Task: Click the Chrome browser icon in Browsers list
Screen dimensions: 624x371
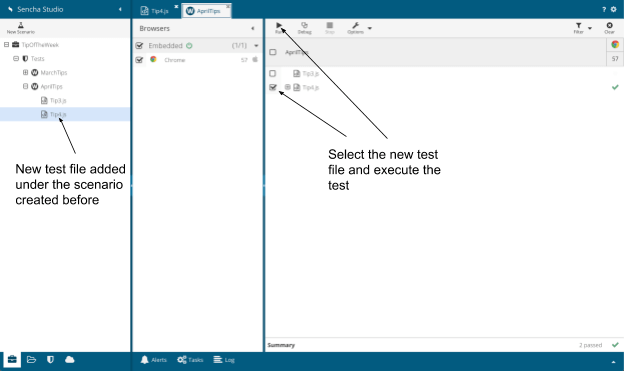Action: [153, 59]
